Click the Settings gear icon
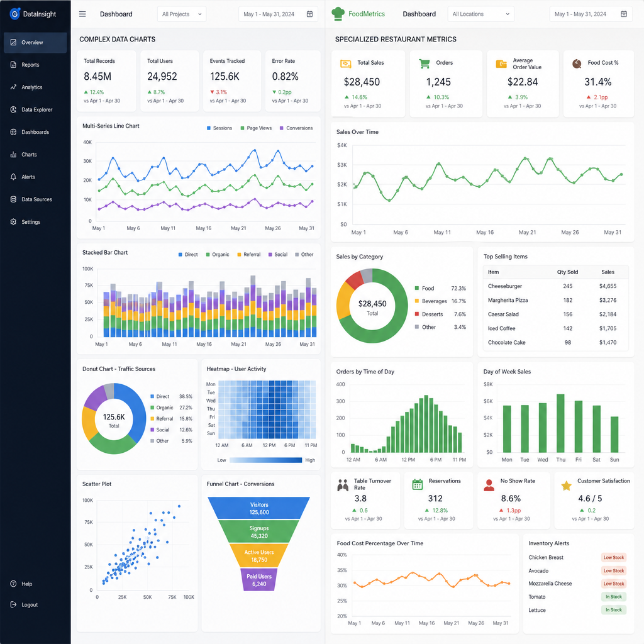This screenshot has width=644, height=644. coord(14,222)
